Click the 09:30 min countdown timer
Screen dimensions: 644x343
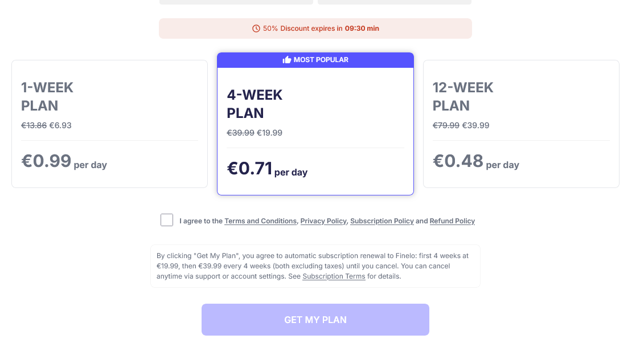click(362, 28)
